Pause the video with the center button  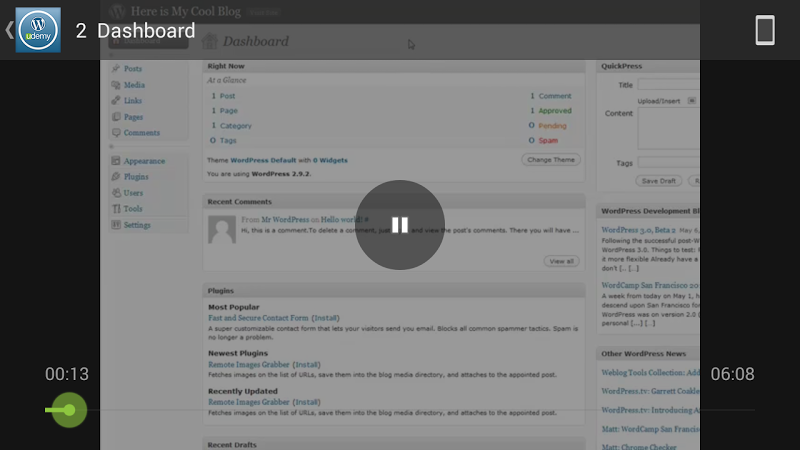point(399,224)
